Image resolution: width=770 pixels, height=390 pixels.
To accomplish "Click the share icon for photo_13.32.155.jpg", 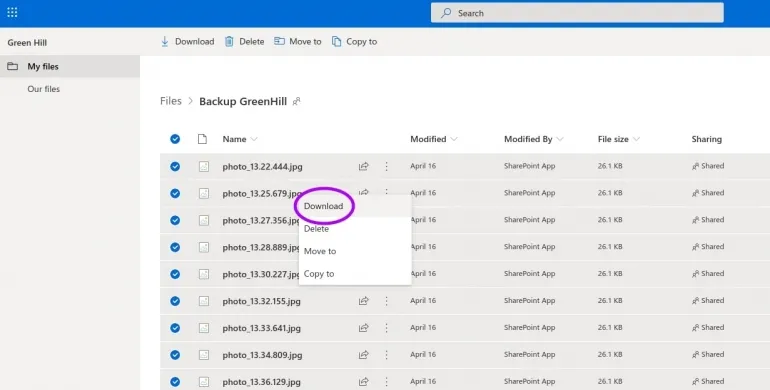I will 363,301.
